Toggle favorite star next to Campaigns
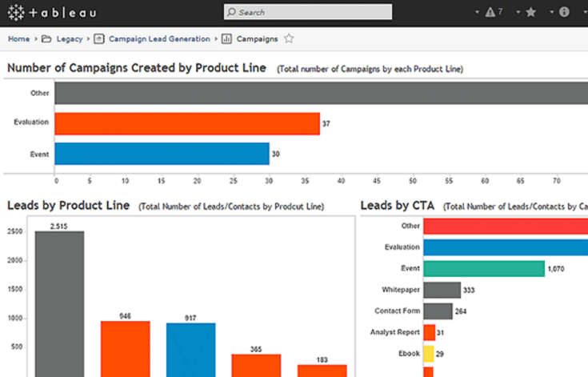This screenshot has width=588, height=377. click(x=289, y=38)
